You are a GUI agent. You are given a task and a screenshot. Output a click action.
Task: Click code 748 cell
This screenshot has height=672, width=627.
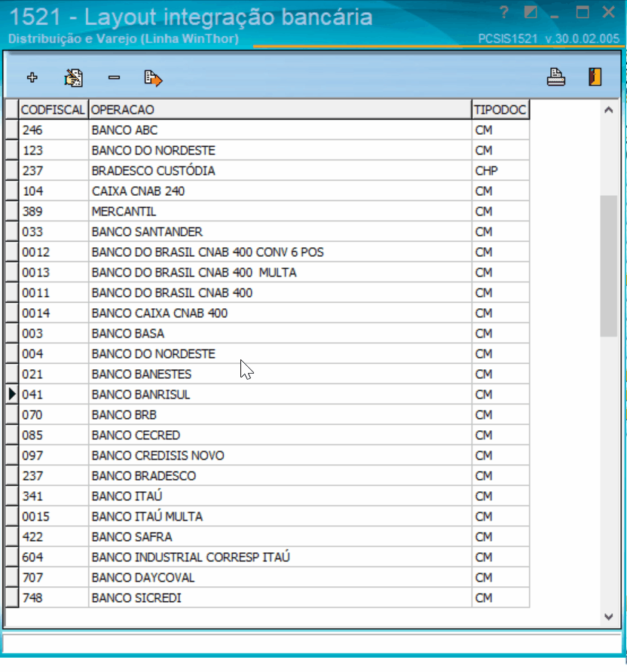pos(54,598)
